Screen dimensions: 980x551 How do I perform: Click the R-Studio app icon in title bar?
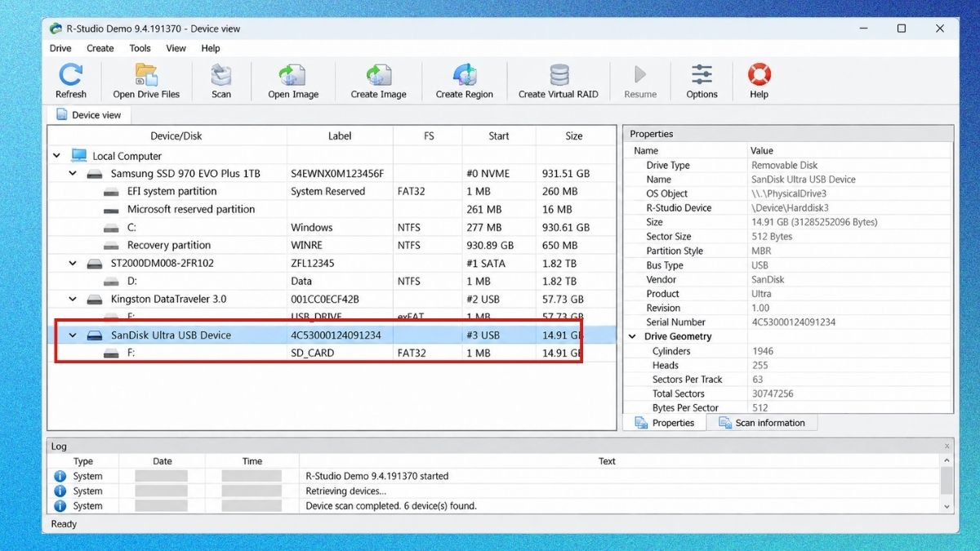click(x=56, y=29)
